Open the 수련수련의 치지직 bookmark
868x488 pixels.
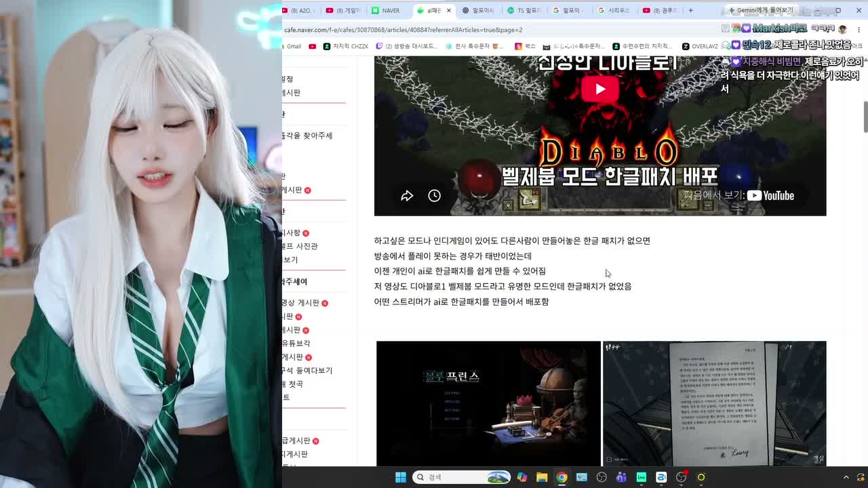(642, 46)
